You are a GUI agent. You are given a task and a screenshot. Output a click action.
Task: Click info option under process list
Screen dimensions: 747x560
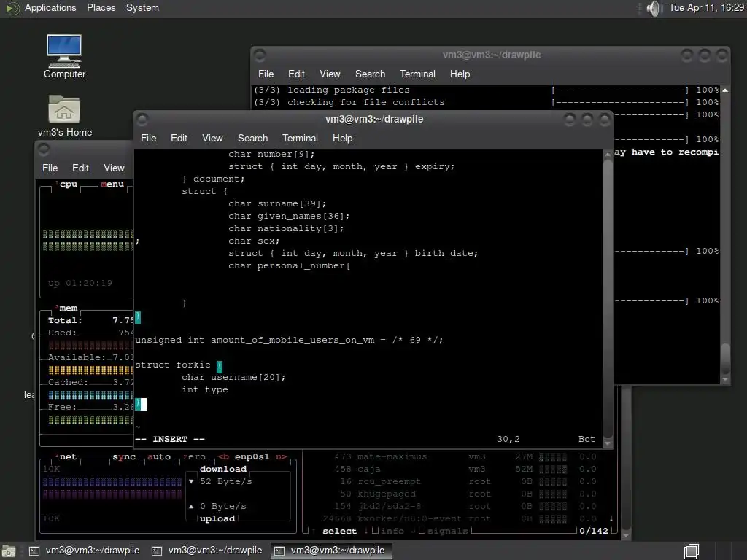392,531
